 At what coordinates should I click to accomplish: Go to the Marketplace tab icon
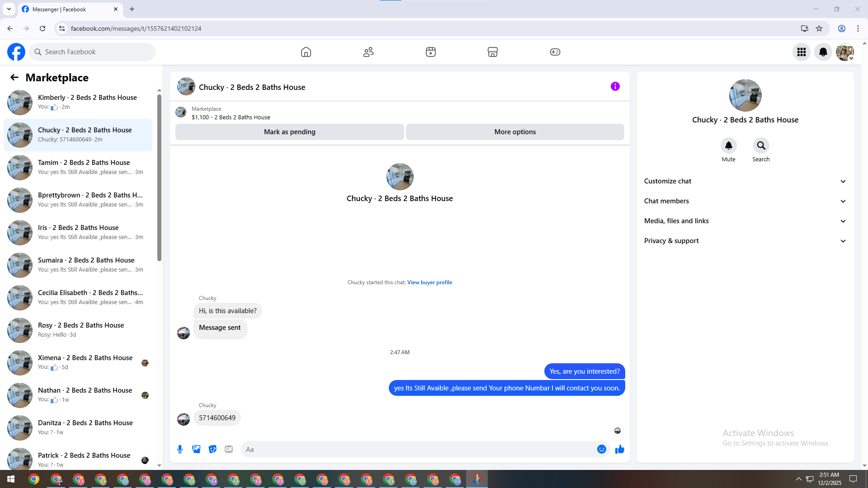click(x=492, y=52)
